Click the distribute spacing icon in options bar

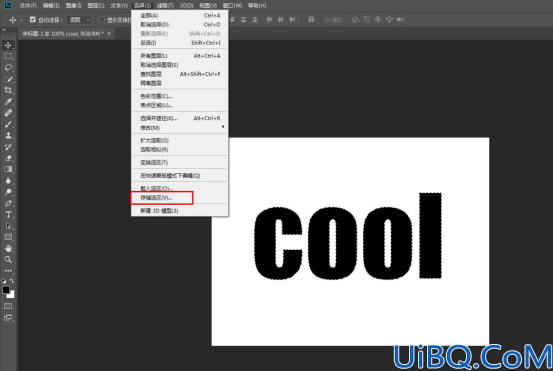311,19
